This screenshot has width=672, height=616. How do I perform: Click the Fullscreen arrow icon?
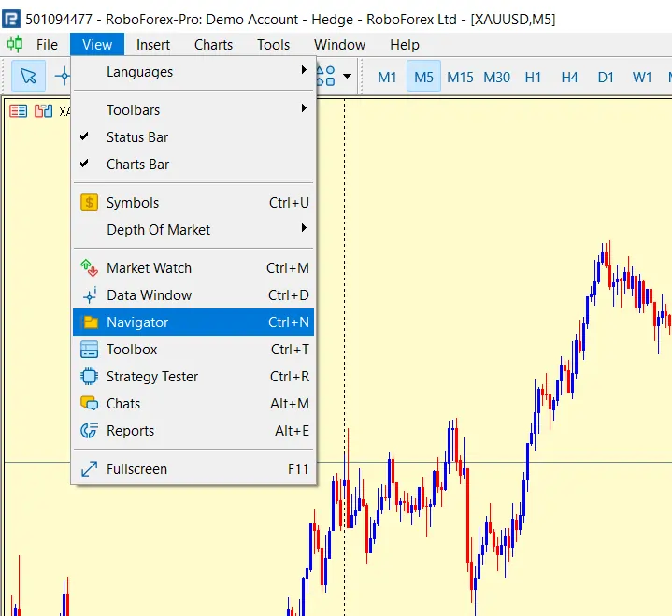pyautogui.click(x=89, y=469)
